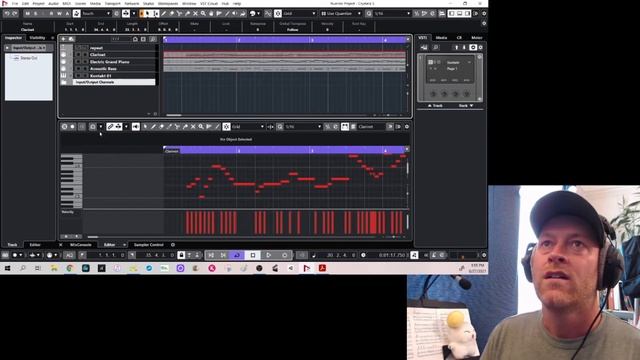
Task: Switch to the Visibility tab
Action: tap(37, 38)
